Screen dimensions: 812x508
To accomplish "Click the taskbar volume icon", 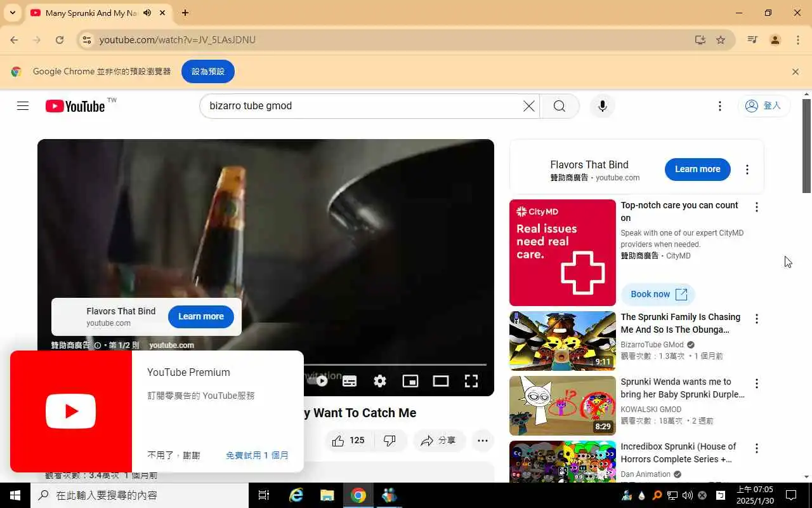I will tap(688, 495).
